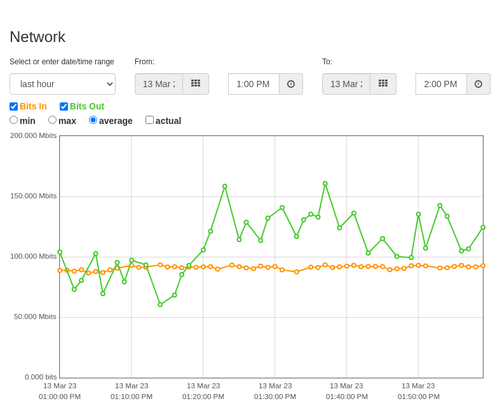The image size is (500, 403).
Task: Select the min radio option
Action: 14,120
